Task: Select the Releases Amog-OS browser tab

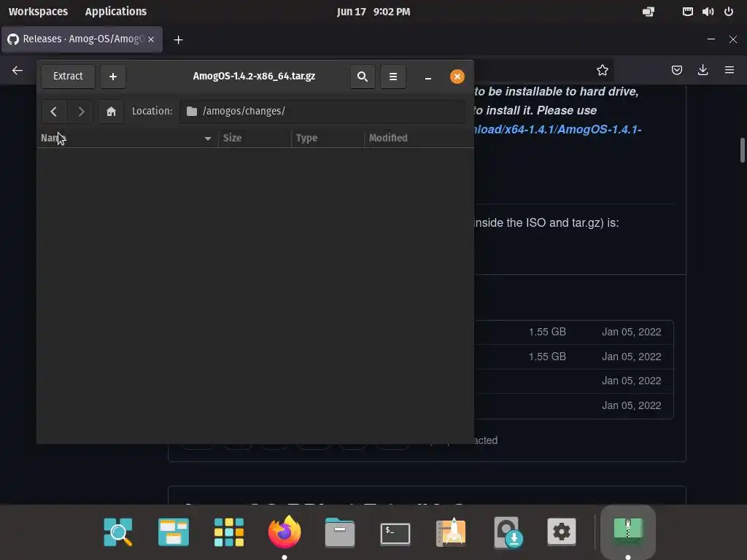Action: [x=82, y=39]
